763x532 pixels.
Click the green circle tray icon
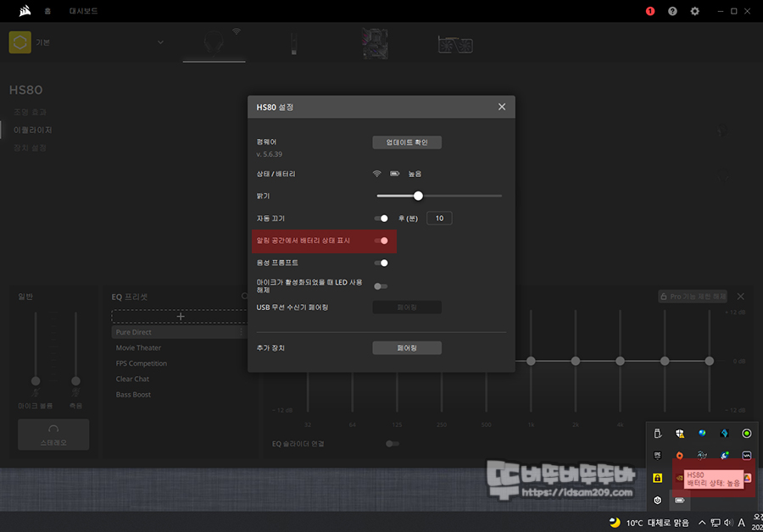pos(746,433)
